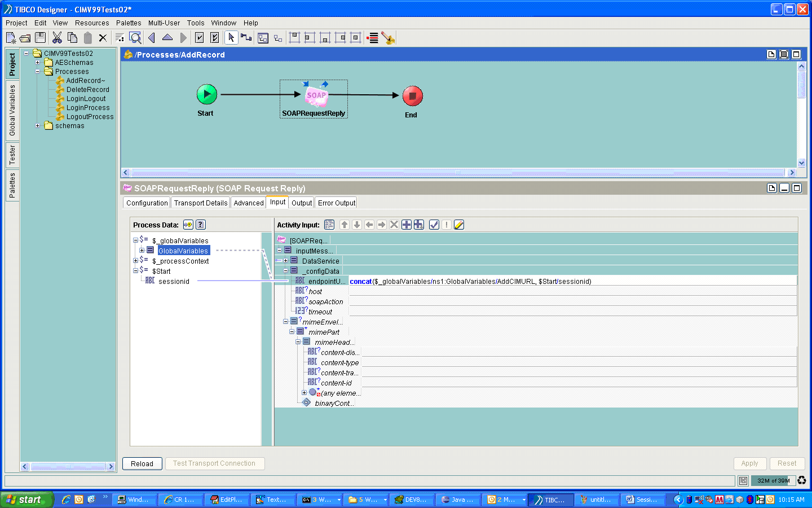Expand the $_processContext tree node
Screen dimensions: 812x508
coord(135,261)
